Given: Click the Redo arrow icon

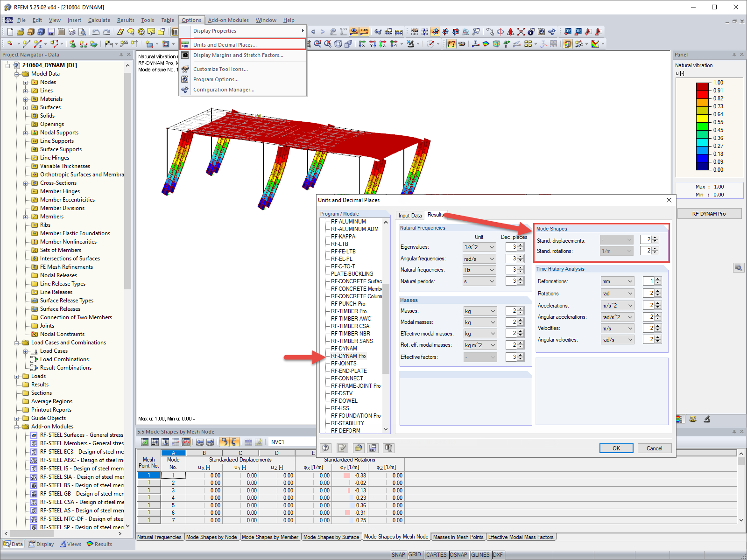Looking at the screenshot, I should (x=106, y=32).
